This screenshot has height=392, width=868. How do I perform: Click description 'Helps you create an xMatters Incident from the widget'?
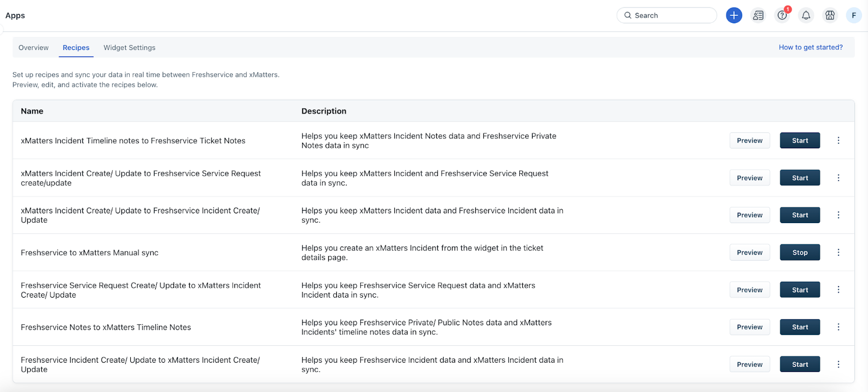422,252
